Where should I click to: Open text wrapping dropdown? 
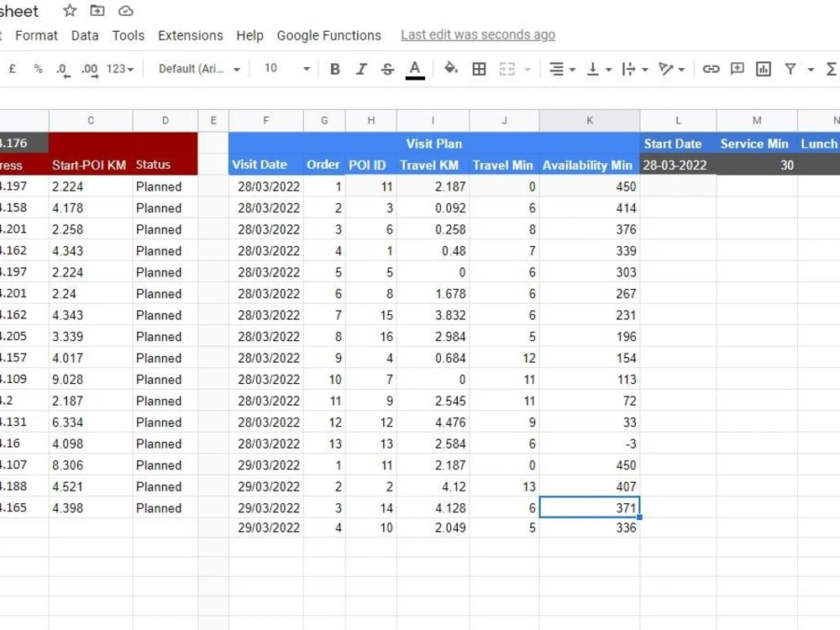point(635,69)
